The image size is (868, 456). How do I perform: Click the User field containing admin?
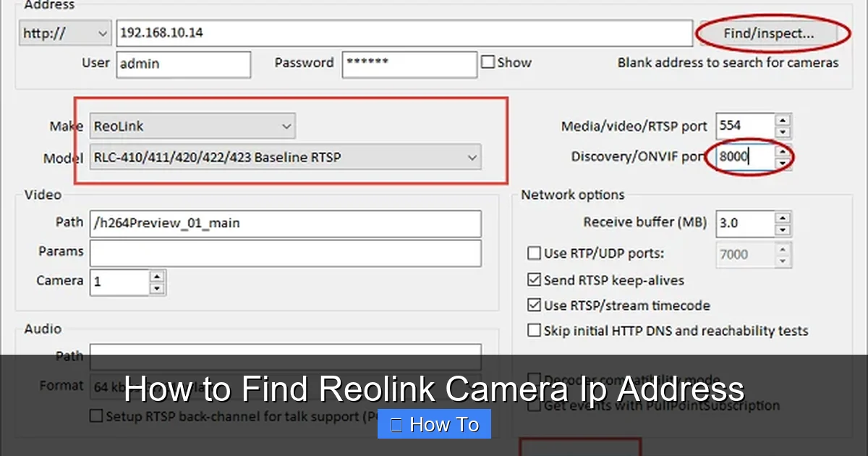coord(183,64)
